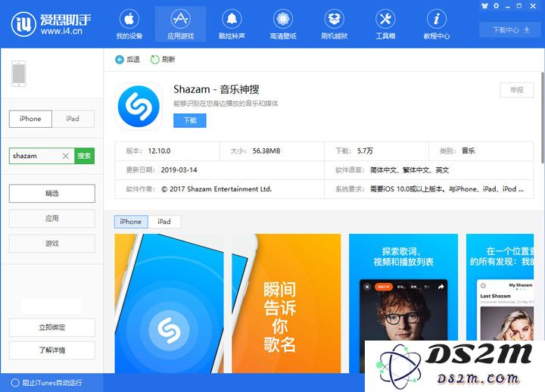This screenshot has height=392, width=545.
Task: Go back with the 后退 button
Action: pyautogui.click(x=128, y=60)
